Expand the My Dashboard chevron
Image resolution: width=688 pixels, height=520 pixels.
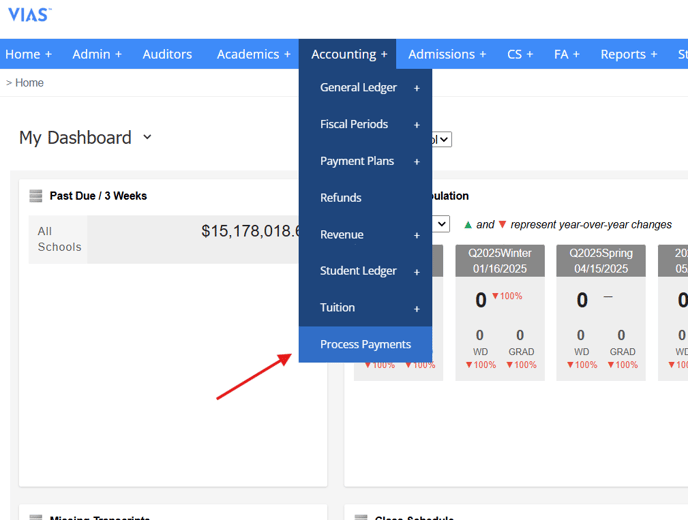coord(147,137)
